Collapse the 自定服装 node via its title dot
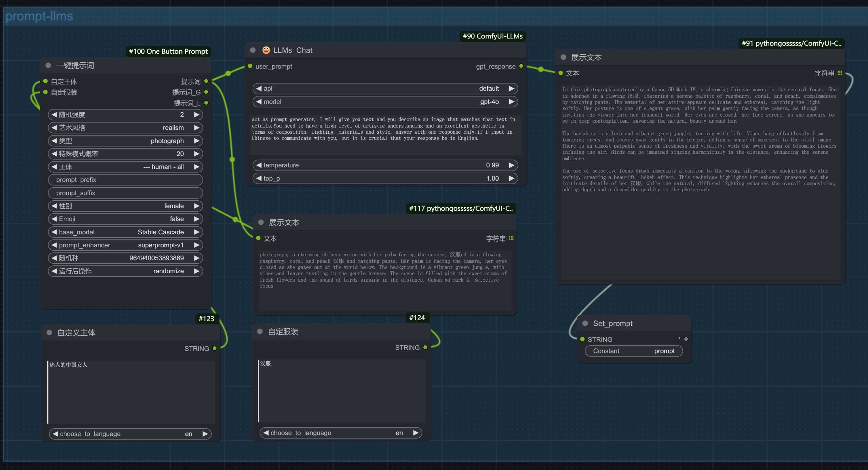 260,331
